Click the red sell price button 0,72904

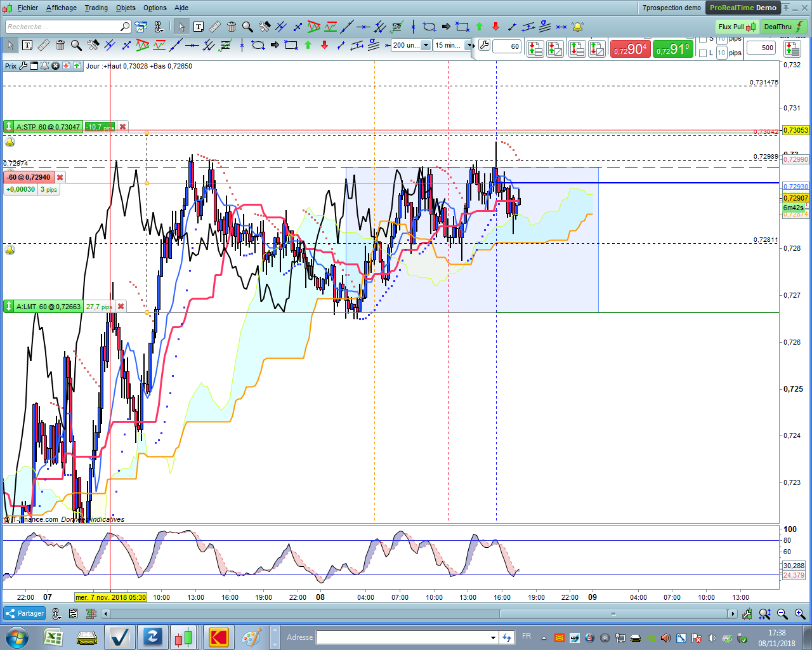pos(629,50)
